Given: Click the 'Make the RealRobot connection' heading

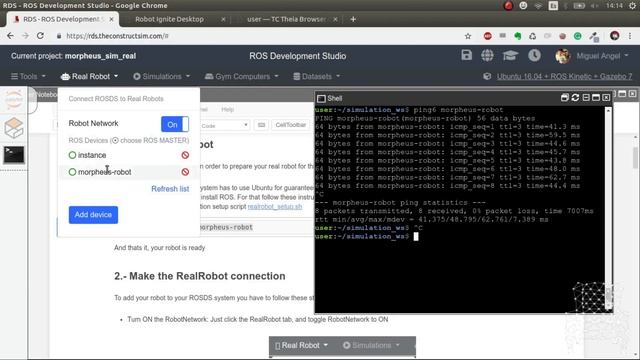Looking at the screenshot, I should click(x=200, y=276).
